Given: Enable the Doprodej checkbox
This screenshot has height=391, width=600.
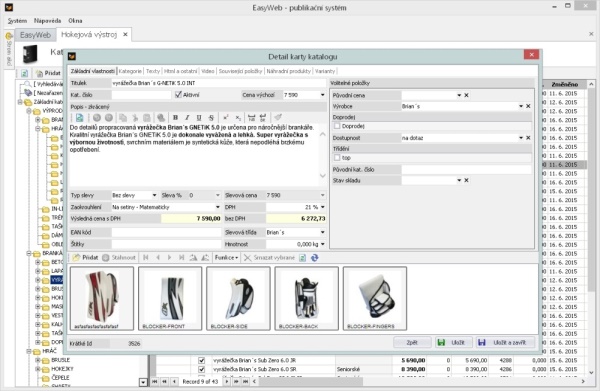Looking at the screenshot, I should point(337,126).
